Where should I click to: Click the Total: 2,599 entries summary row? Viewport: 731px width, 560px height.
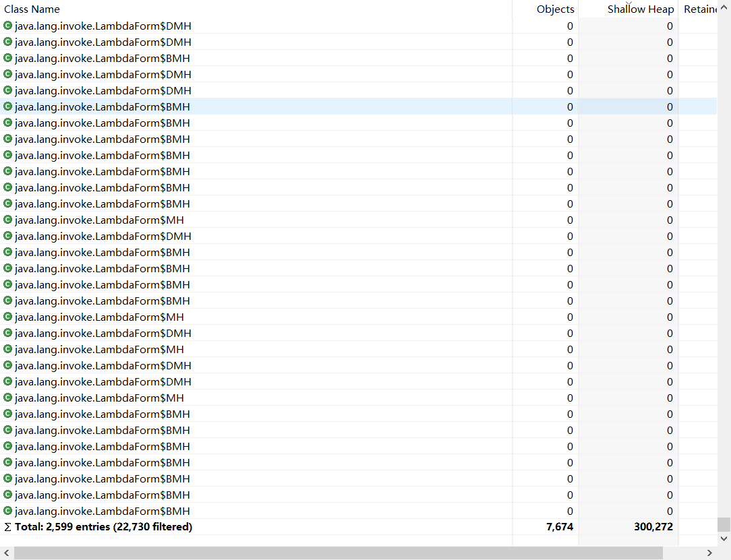point(358,527)
